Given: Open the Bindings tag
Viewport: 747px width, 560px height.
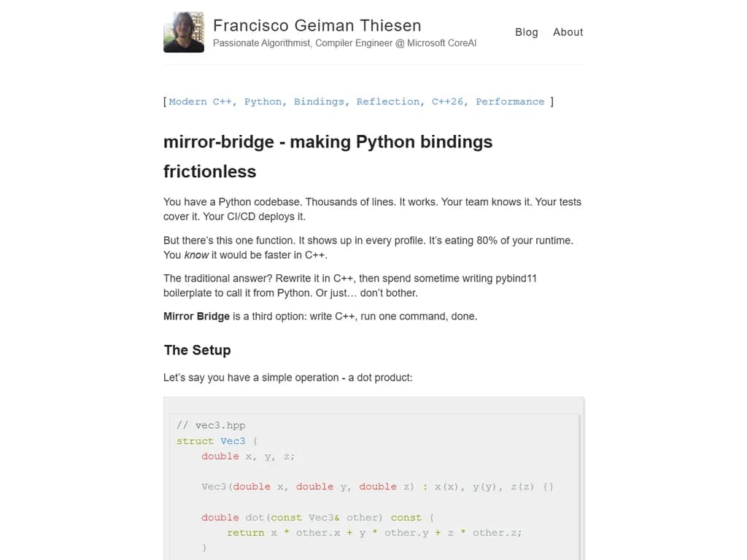Looking at the screenshot, I should [x=319, y=101].
